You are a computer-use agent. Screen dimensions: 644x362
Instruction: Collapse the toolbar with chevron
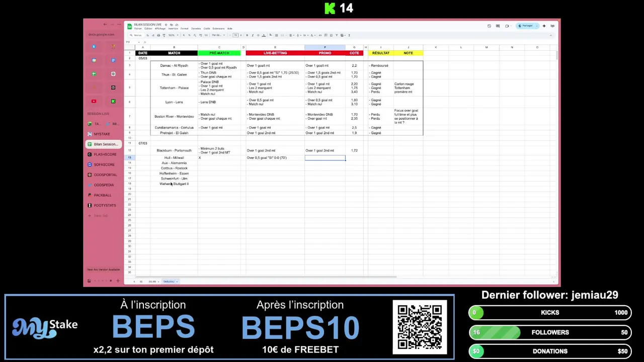(551, 35)
